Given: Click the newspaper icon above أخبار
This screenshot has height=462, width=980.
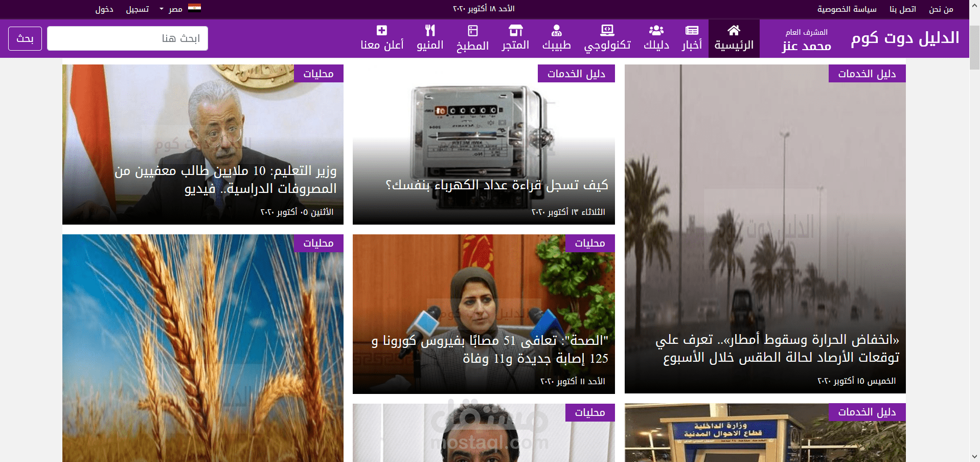Looking at the screenshot, I should point(692,30).
